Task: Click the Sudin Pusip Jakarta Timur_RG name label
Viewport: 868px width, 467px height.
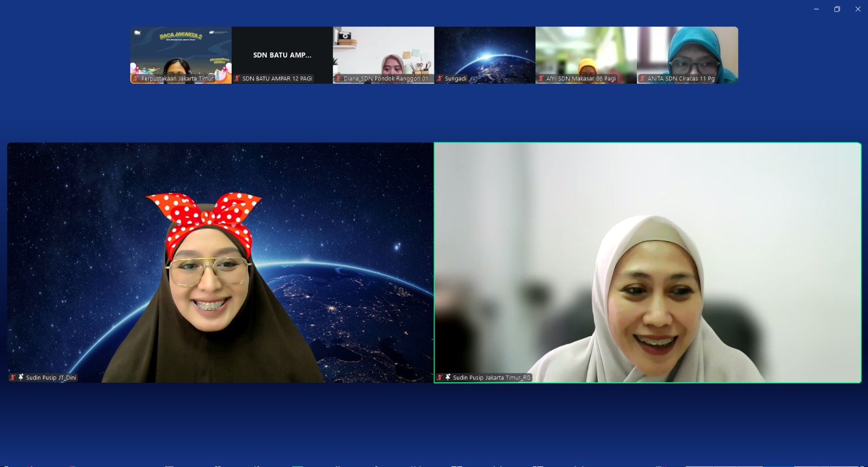Action: point(492,377)
